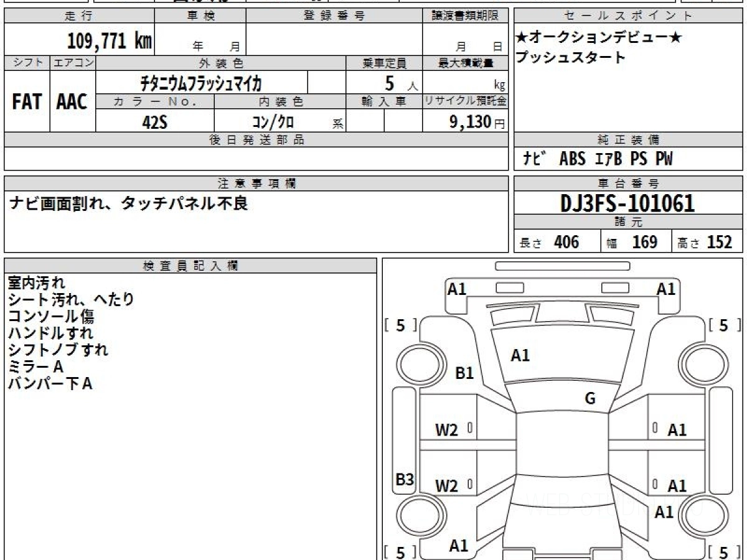Click the 乗車定員 header
Image resolution: width=747 pixels, height=560 pixels.
(384, 63)
